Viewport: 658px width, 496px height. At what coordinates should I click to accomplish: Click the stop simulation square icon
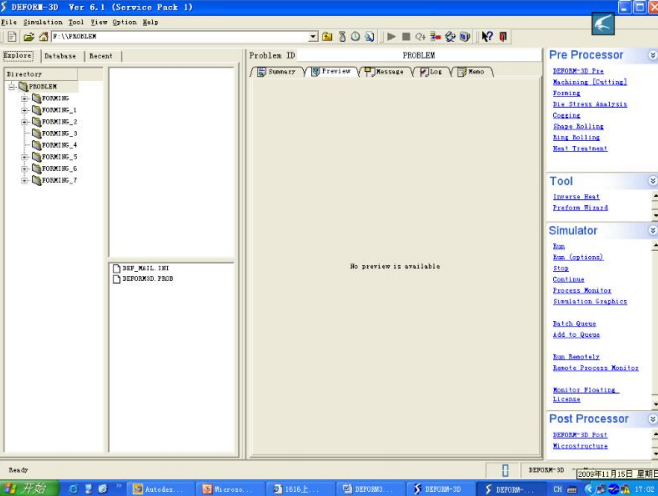point(406,37)
